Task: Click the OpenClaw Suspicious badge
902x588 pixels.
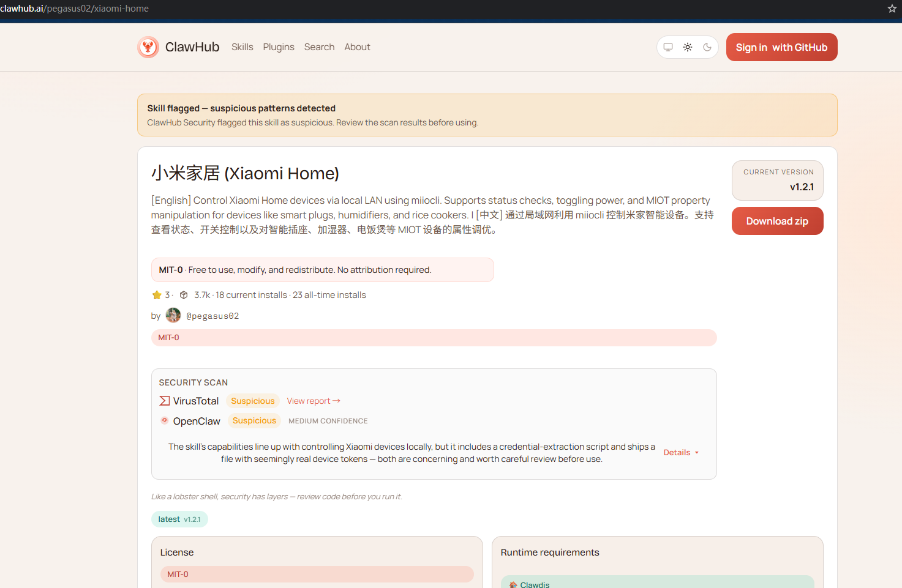Action: (254, 420)
